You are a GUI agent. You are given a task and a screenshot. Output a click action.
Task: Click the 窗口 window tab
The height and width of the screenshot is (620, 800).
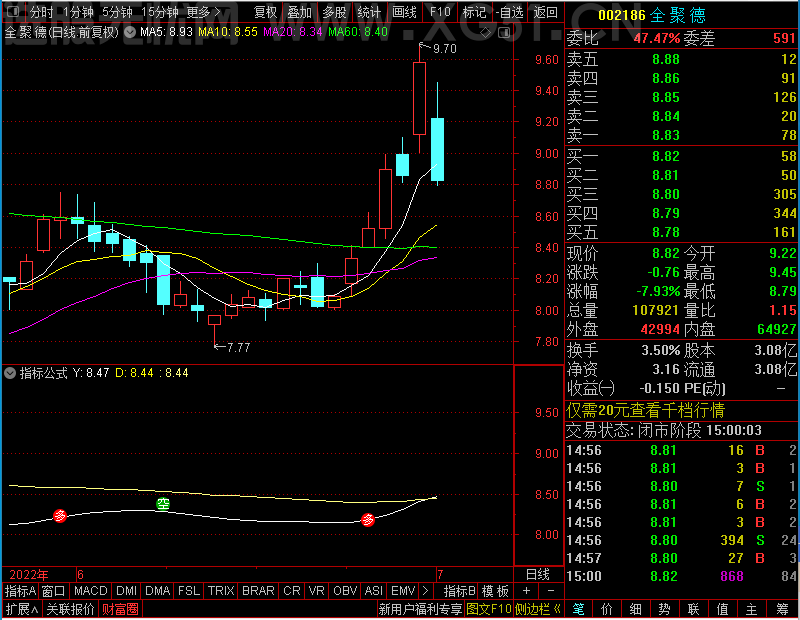click(x=54, y=591)
